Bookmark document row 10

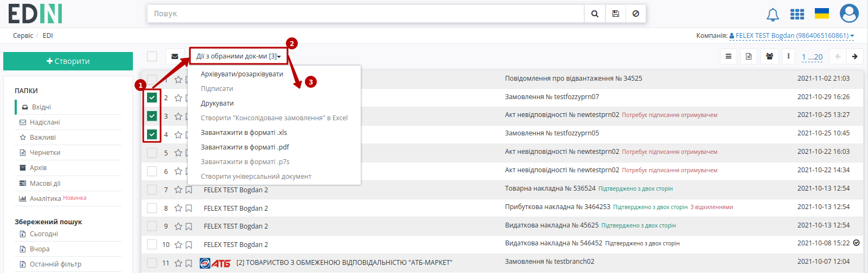[189, 245]
